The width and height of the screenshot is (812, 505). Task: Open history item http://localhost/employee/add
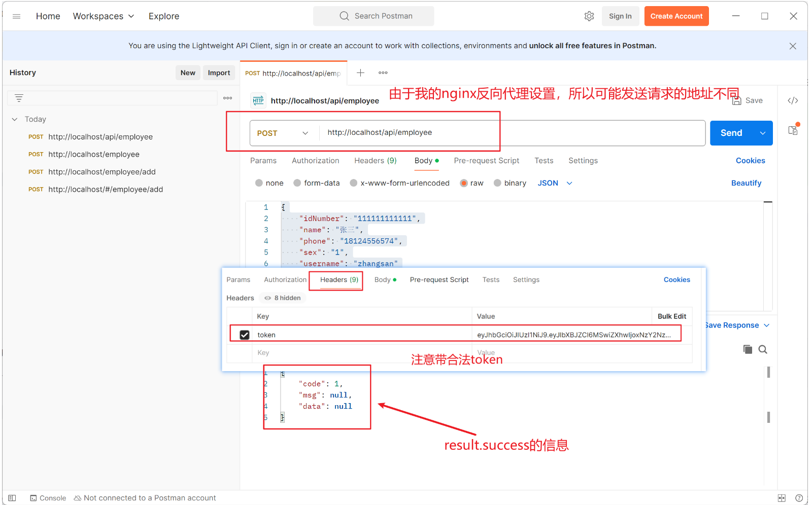(102, 172)
